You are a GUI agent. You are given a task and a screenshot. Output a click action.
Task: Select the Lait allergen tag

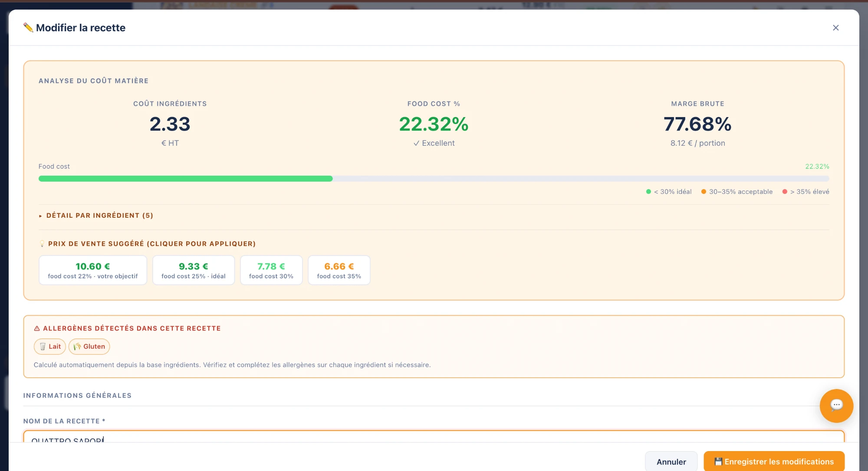50,347
